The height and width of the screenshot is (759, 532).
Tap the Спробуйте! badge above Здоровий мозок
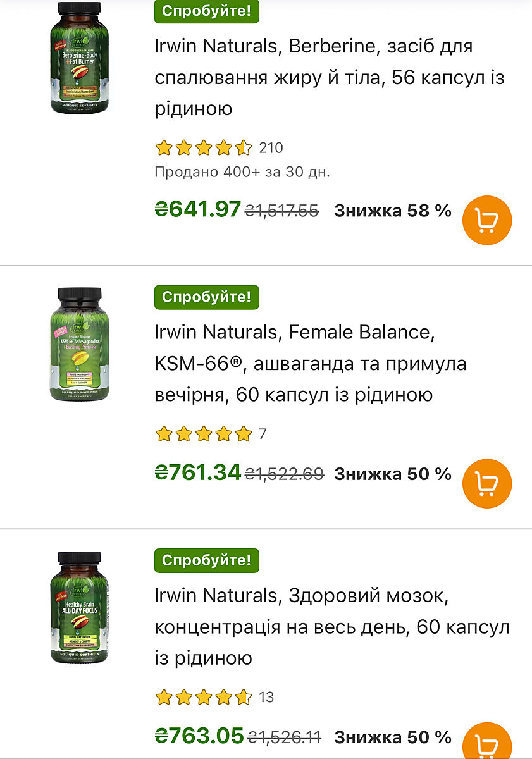tap(206, 560)
